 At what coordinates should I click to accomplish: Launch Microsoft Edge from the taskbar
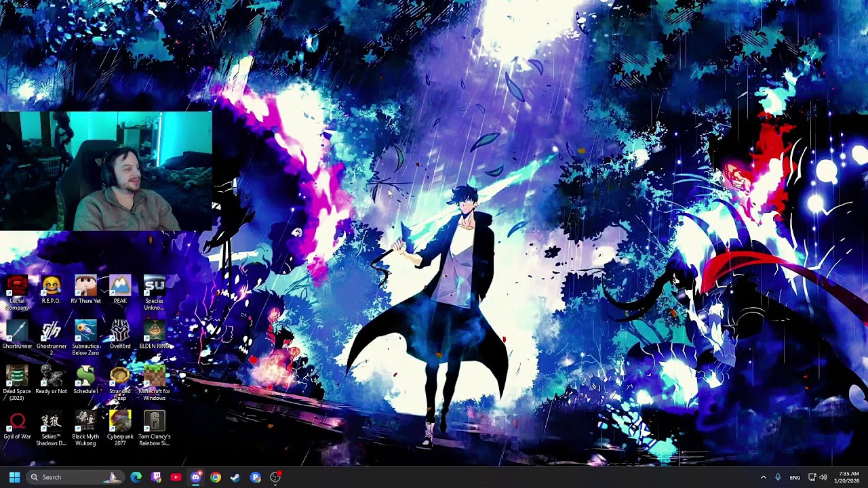tap(136, 477)
